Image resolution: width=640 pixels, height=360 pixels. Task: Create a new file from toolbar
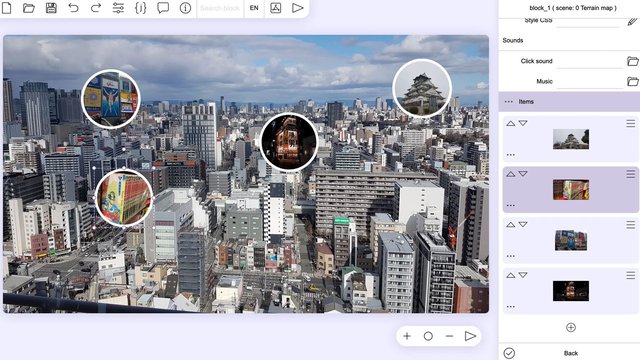(7, 8)
